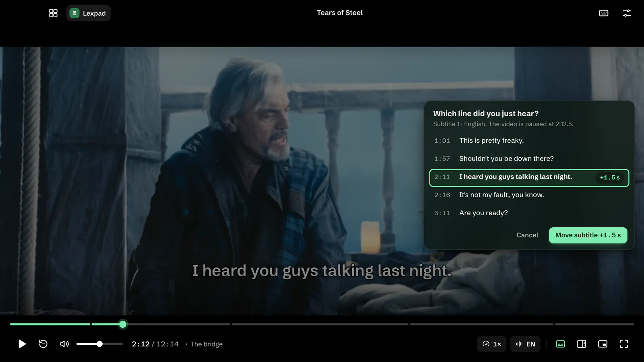Enable picture-in-picture mode

(x=603, y=344)
